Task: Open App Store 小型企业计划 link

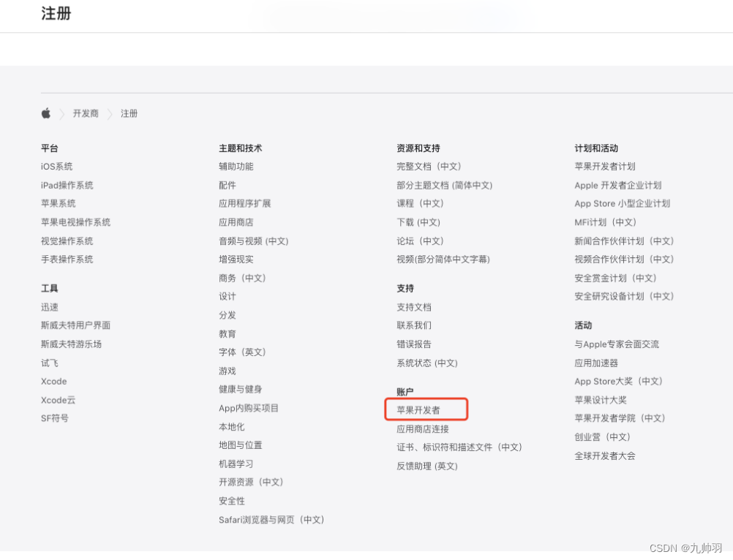Action: (623, 204)
